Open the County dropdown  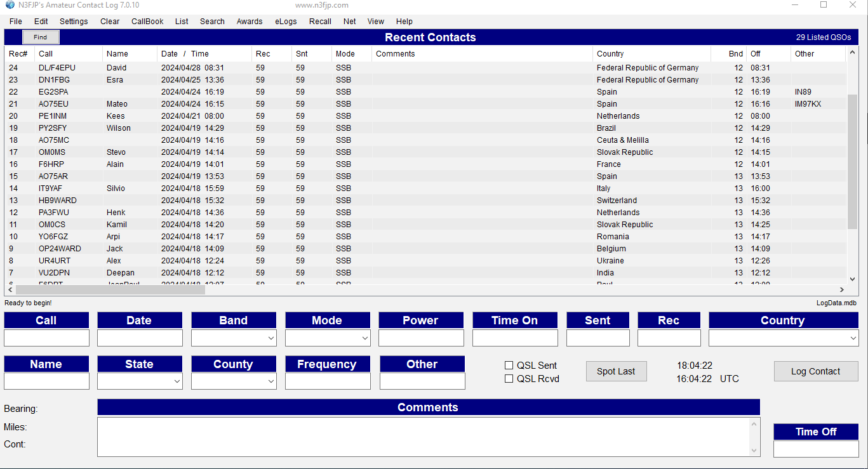pyautogui.click(x=271, y=381)
